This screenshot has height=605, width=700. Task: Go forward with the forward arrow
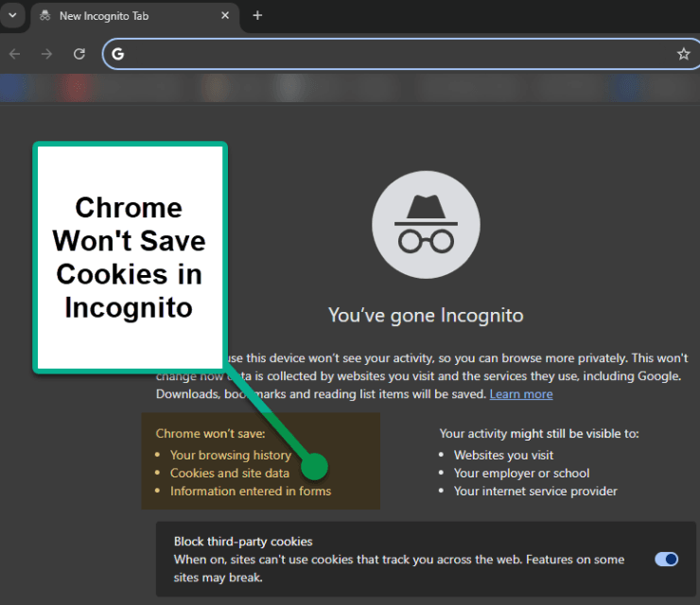click(46, 54)
